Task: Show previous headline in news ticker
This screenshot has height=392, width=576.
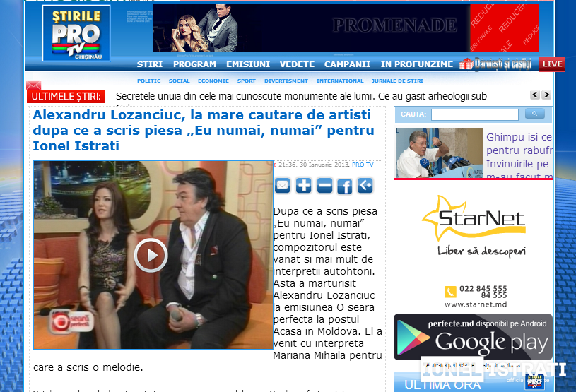Action: [x=535, y=95]
